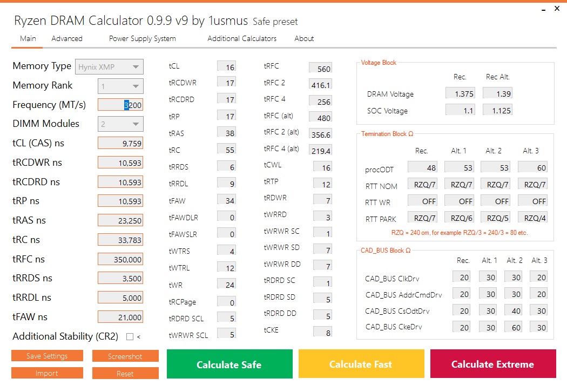Click RTT PARK Alt. 3 value RZQ/4

tap(532, 218)
